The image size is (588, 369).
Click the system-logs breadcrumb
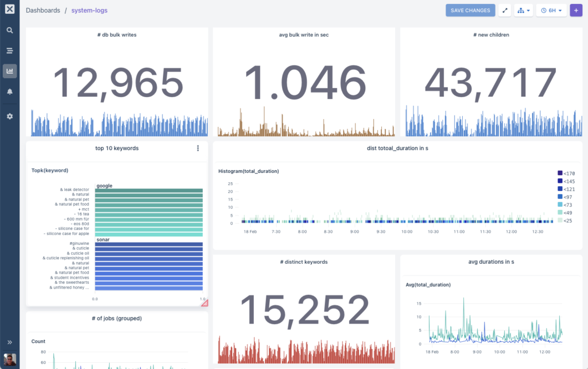tap(89, 10)
